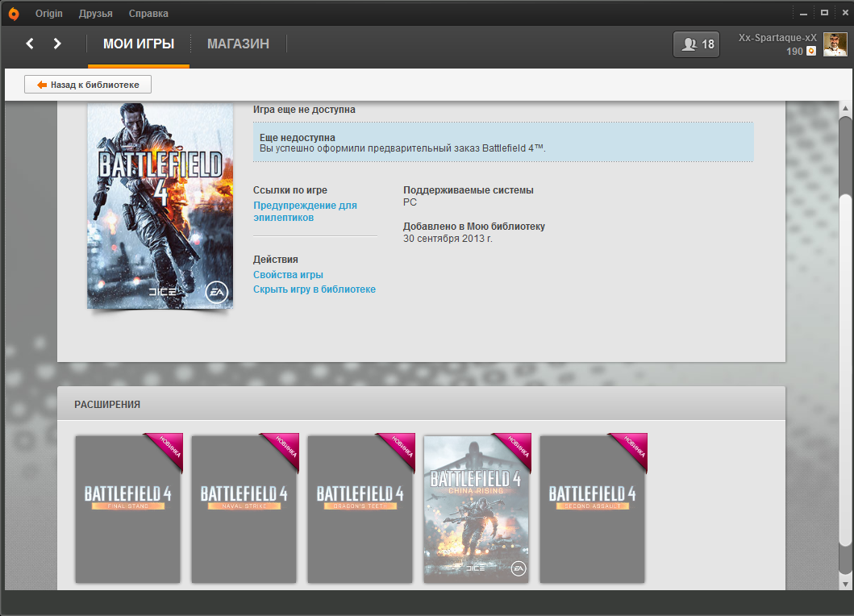Click the vertical scrollbar thumb

pos(845,370)
